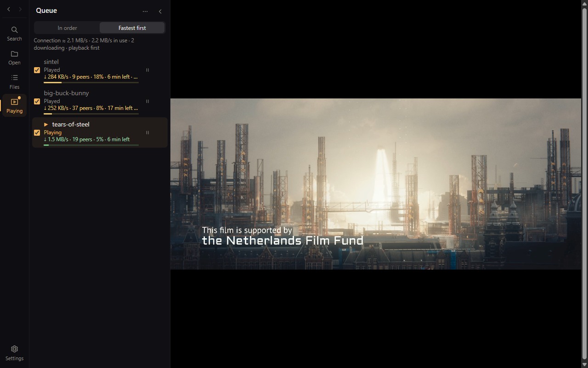The width and height of the screenshot is (588, 368).
Task: Click the Played status under big-buck-bunny
Action: tap(52, 101)
